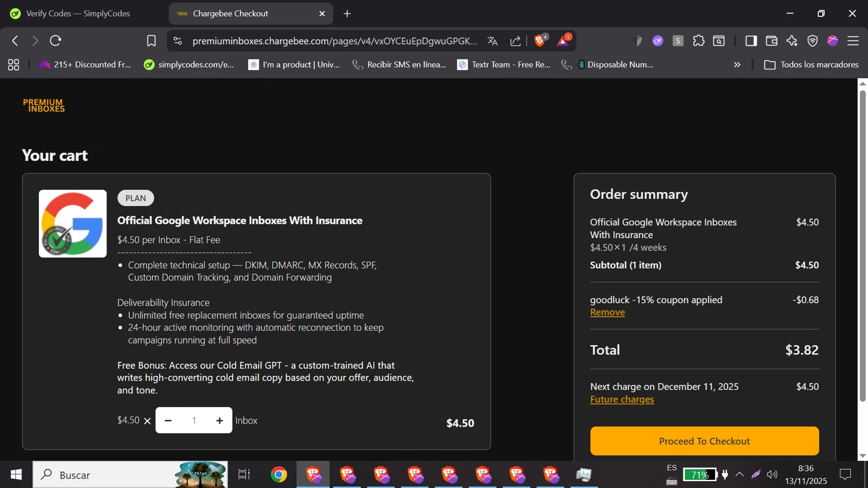This screenshot has height=488, width=868.
Task: Click the Brave VPN shield icon
Action: [812, 41]
